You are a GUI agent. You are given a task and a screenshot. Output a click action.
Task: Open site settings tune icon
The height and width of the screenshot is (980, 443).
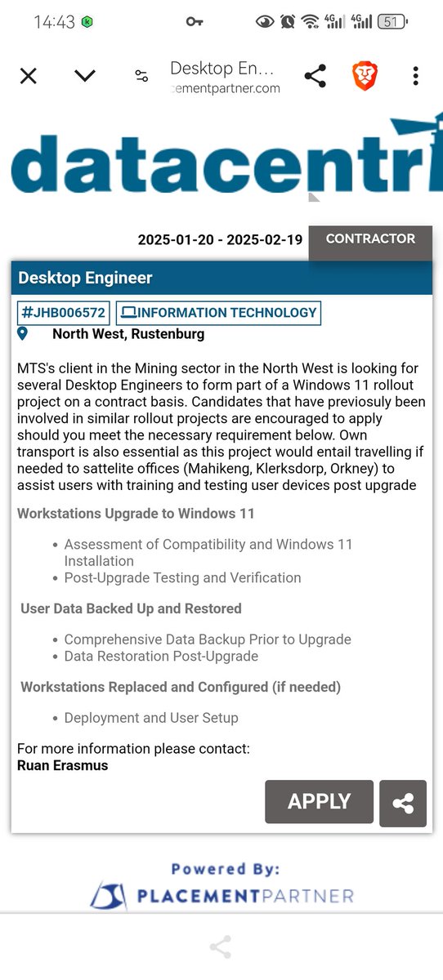(x=141, y=76)
